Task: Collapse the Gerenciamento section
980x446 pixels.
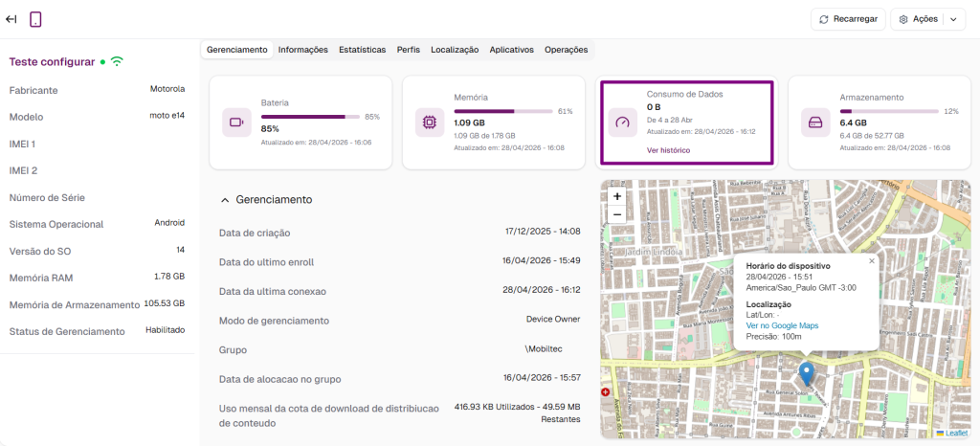Action: click(225, 200)
